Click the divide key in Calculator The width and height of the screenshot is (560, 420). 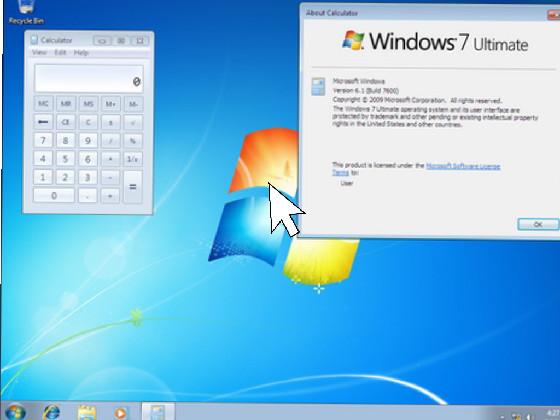pyautogui.click(x=111, y=140)
